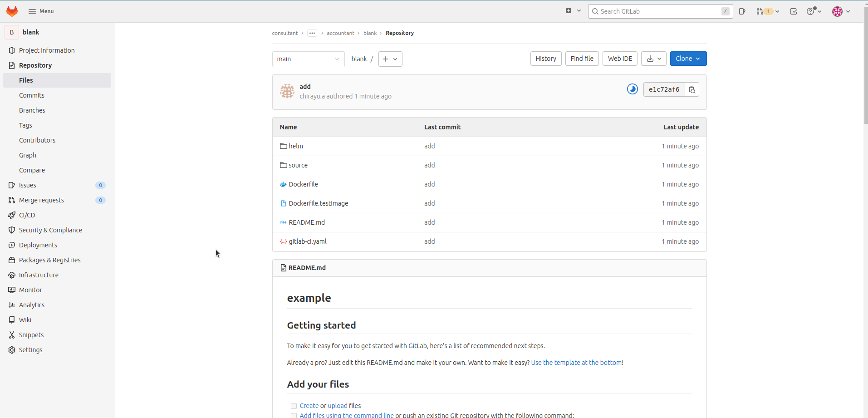Follow 'Use the template at the bottom' link
The width and height of the screenshot is (868, 418).
click(x=577, y=363)
